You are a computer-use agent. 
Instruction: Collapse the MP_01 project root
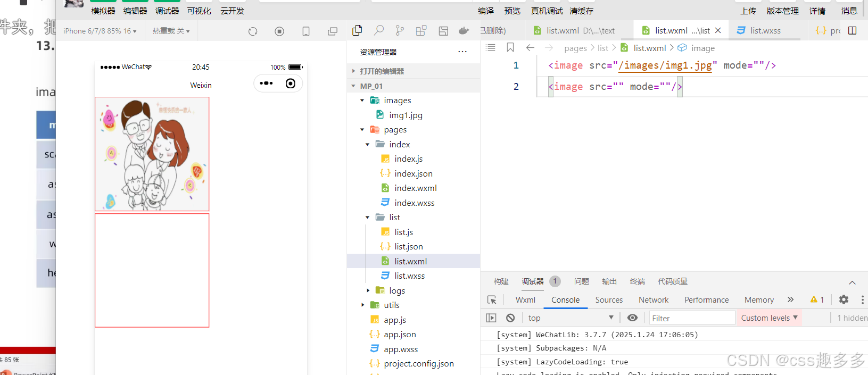[414, 86]
